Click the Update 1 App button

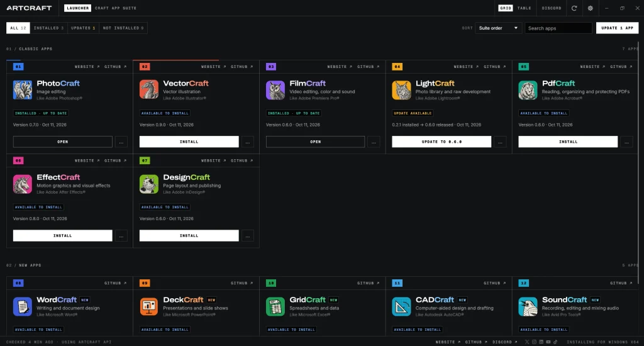[618, 28]
